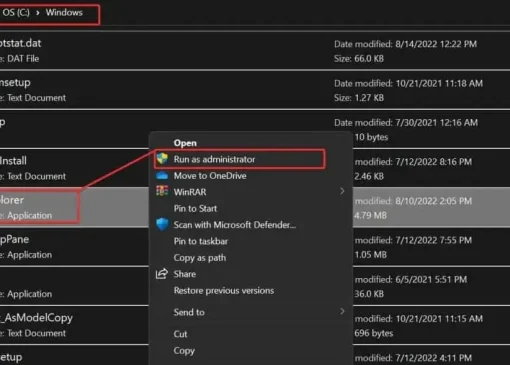Click the modified 6/5/2021 5:51 PM text
This screenshot has height=365, width=510.
tap(411, 279)
